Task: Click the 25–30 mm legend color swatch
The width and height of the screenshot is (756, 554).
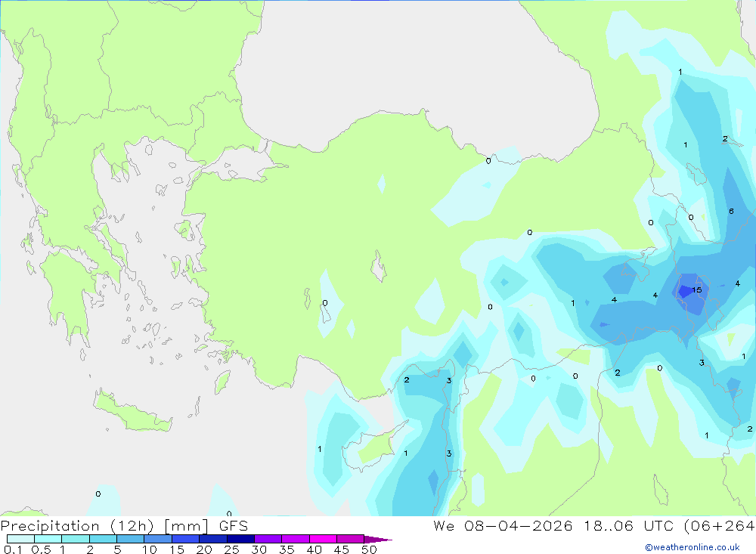Action: (x=240, y=539)
